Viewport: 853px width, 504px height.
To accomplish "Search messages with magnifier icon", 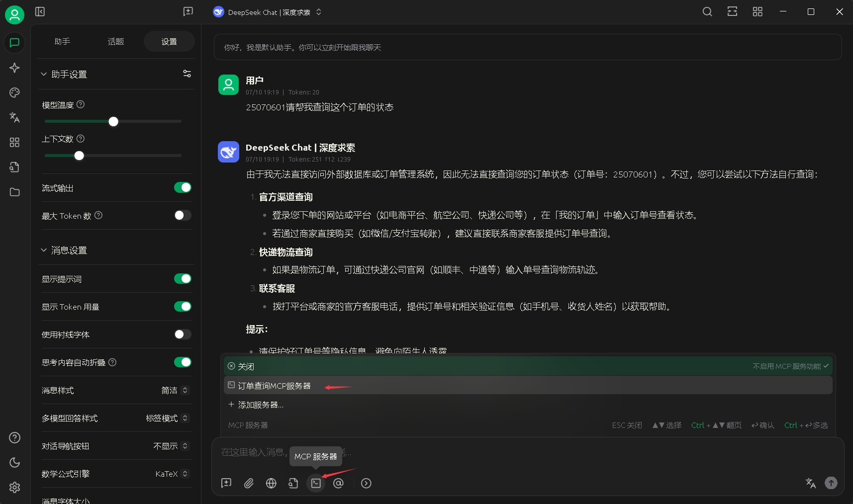I will (707, 11).
